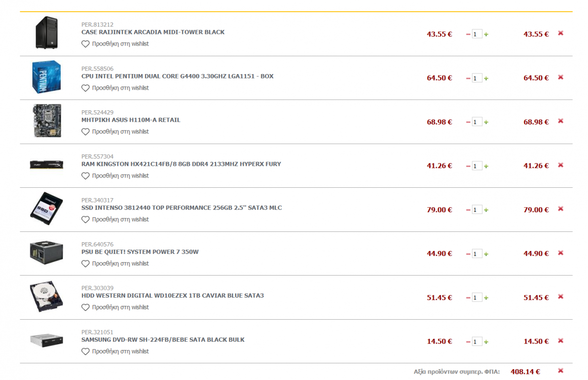Remove the Raijintek Arcadia case from the cart

point(561,33)
